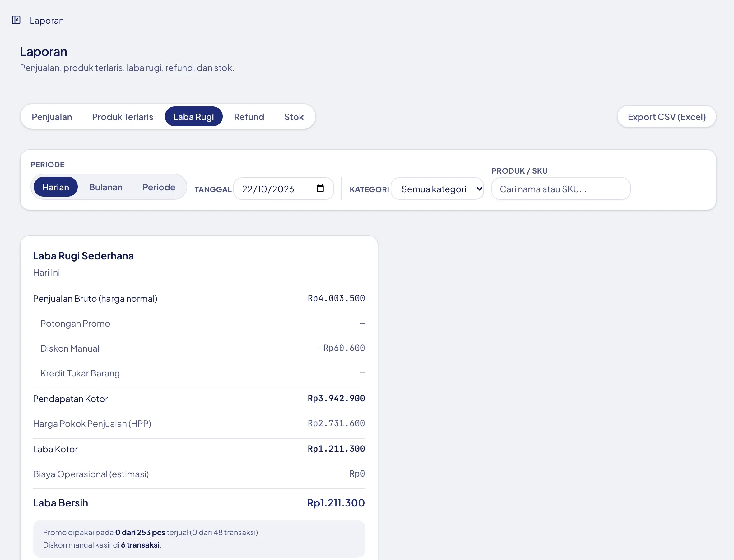The height and width of the screenshot is (560, 734).
Task: Focus the Cari nama atau SKU field
Action: pyautogui.click(x=561, y=189)
